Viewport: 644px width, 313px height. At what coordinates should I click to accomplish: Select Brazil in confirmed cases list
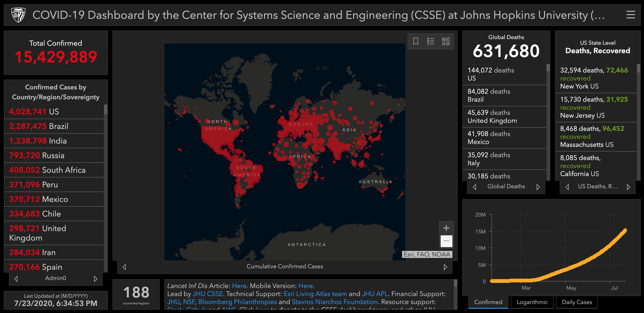pyautogui.click(x=54, y=126)
